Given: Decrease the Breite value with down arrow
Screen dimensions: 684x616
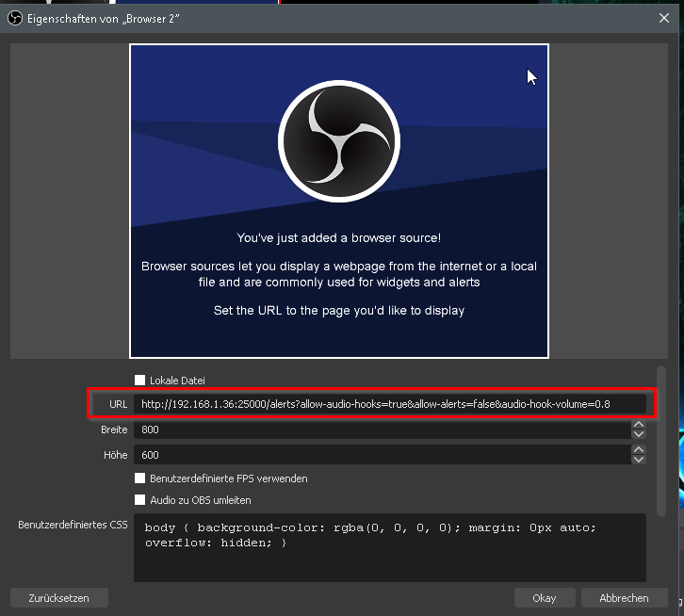Looking at the screenshot, I should click(639, 434).
